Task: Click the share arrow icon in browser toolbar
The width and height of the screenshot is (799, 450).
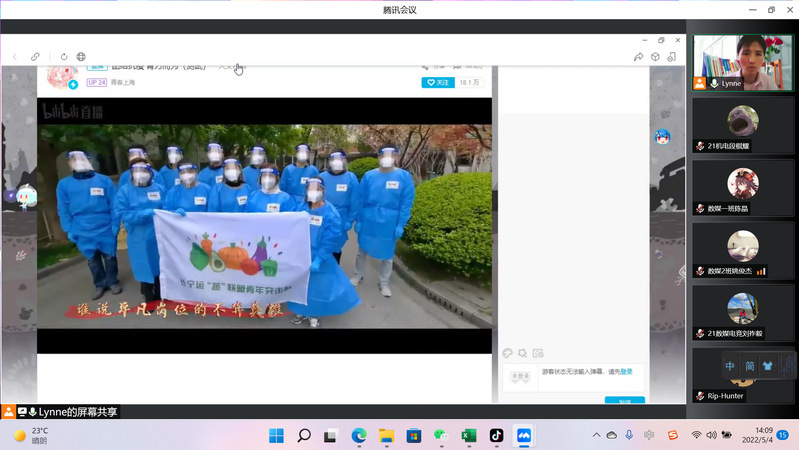Action: point(638,57)
